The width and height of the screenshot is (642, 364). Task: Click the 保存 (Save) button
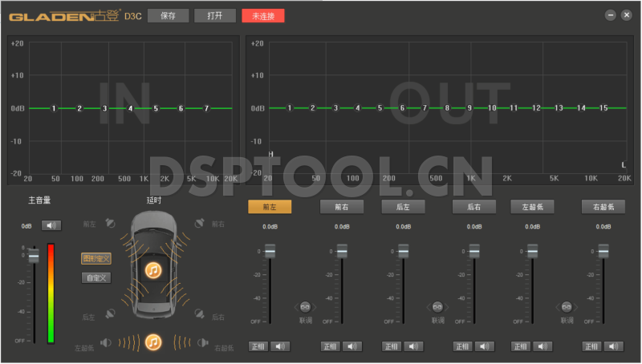coord(168,15)
